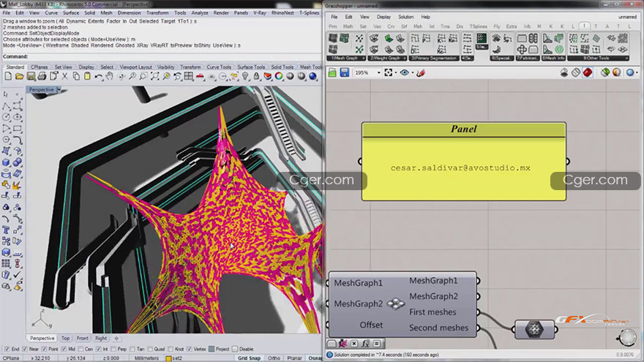Enable the Quad osnap checkbox
The width and height of the screenshot is (644, 362).
click(149, 349)
